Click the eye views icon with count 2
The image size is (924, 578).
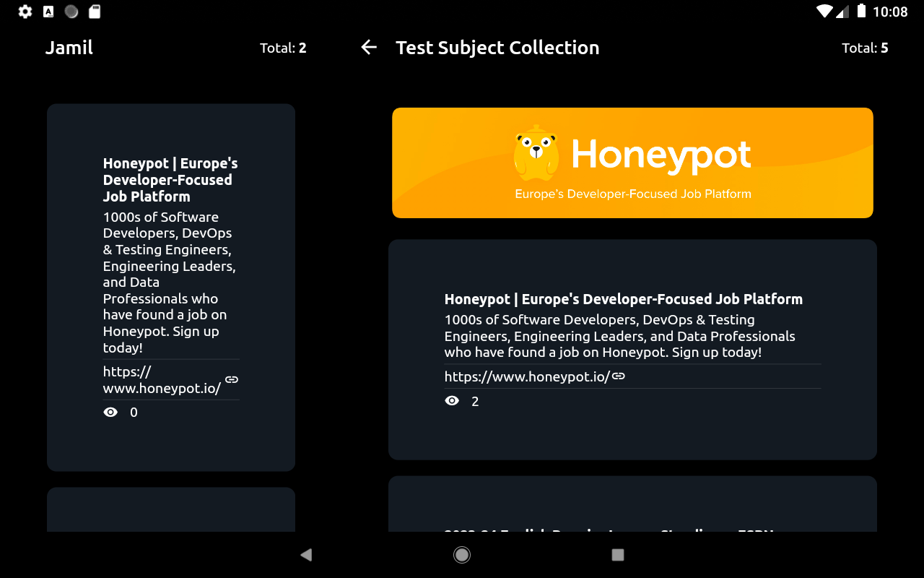click(x=452, y=400)
